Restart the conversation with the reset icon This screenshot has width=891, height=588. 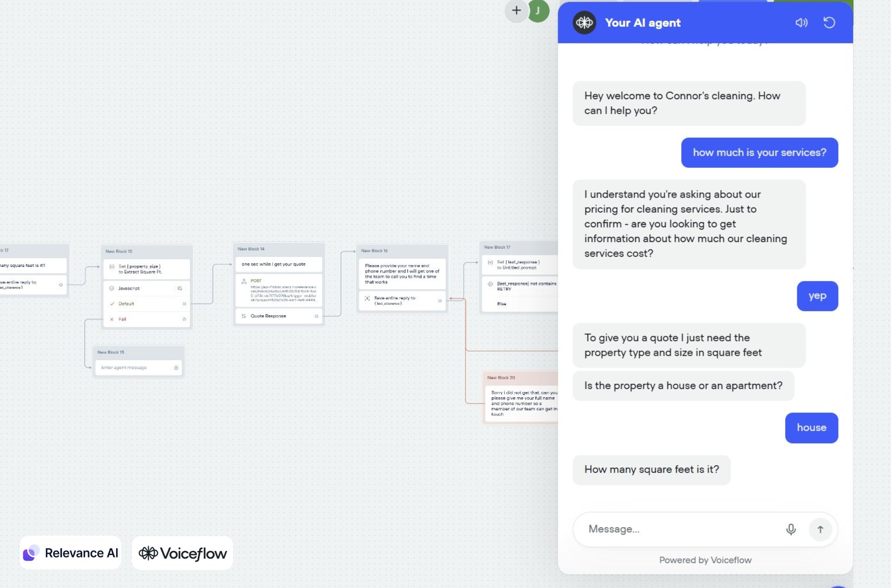[829, 23]
